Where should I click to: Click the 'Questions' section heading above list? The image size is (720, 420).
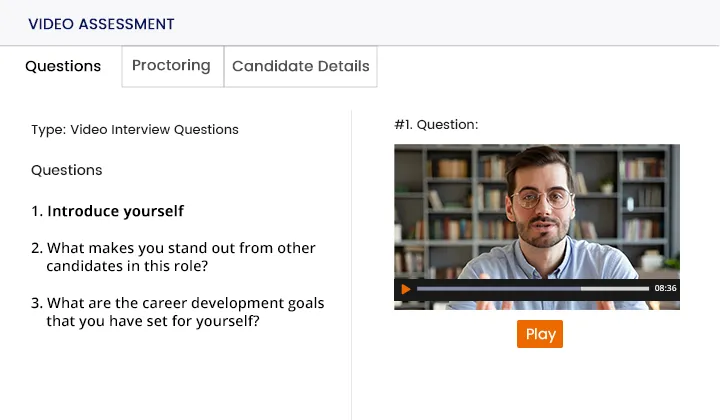coord(67,170)
